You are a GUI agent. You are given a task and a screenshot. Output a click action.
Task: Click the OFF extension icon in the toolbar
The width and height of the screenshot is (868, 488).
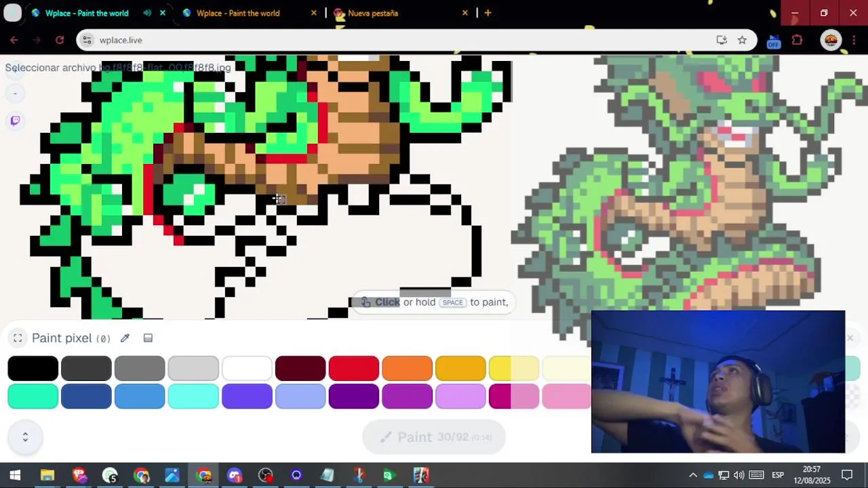tap(774, 41)
